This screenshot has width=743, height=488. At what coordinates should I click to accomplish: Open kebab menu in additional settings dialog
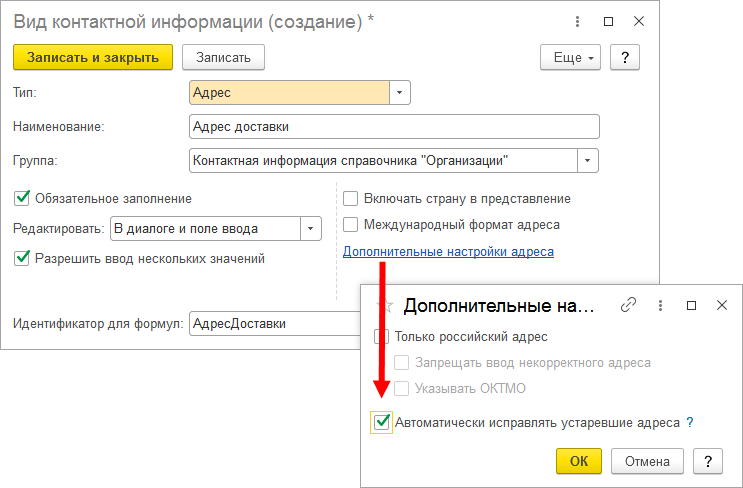point(661,305)
